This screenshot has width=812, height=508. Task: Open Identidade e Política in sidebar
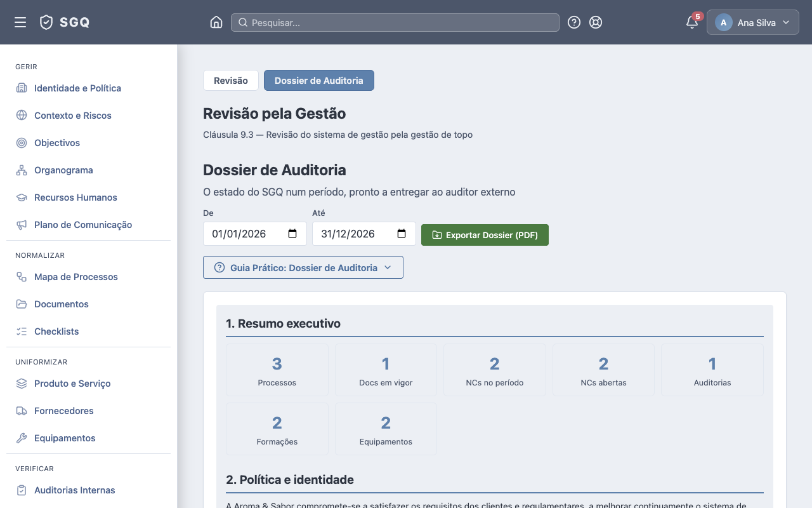tap(89, 88)
